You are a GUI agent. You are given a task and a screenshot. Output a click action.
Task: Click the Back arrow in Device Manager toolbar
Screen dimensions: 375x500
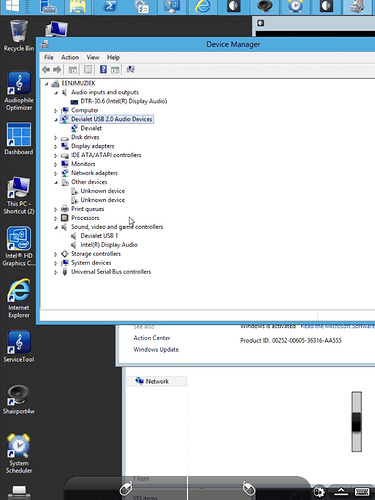pyautogui.click(x=46, y=69)
